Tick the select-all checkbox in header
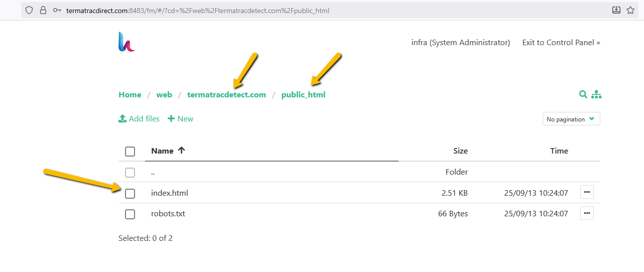Screen dimensions: 644x272 tap(130, 152)
